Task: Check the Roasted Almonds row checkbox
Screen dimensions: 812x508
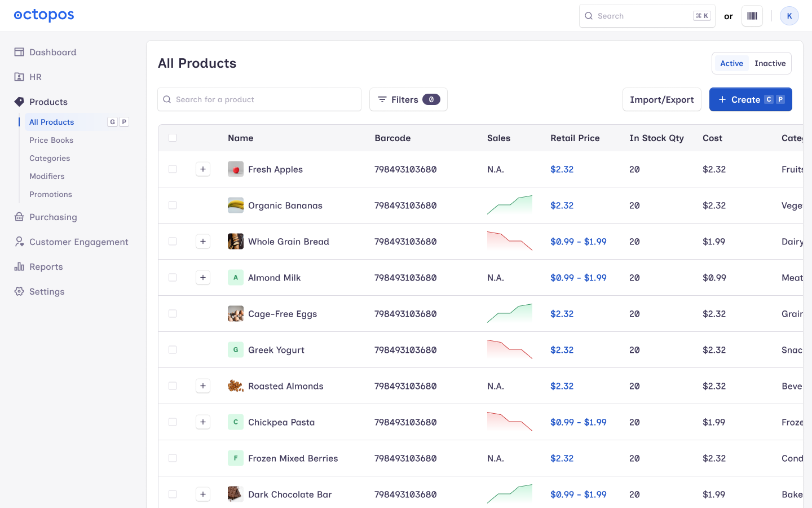Action: (173, 386)
